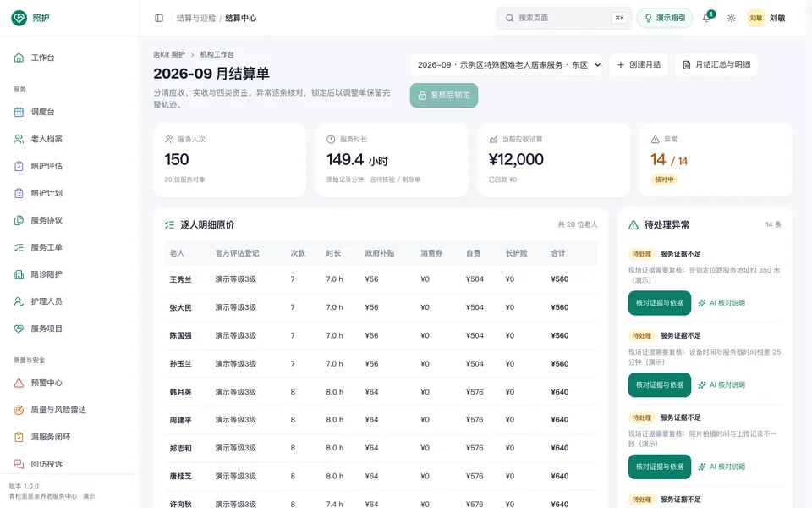Image resolution: width=812 pixels, height=508 pixels.
Task: Click 王秀兰 row name
Action: tap(181, 279)
